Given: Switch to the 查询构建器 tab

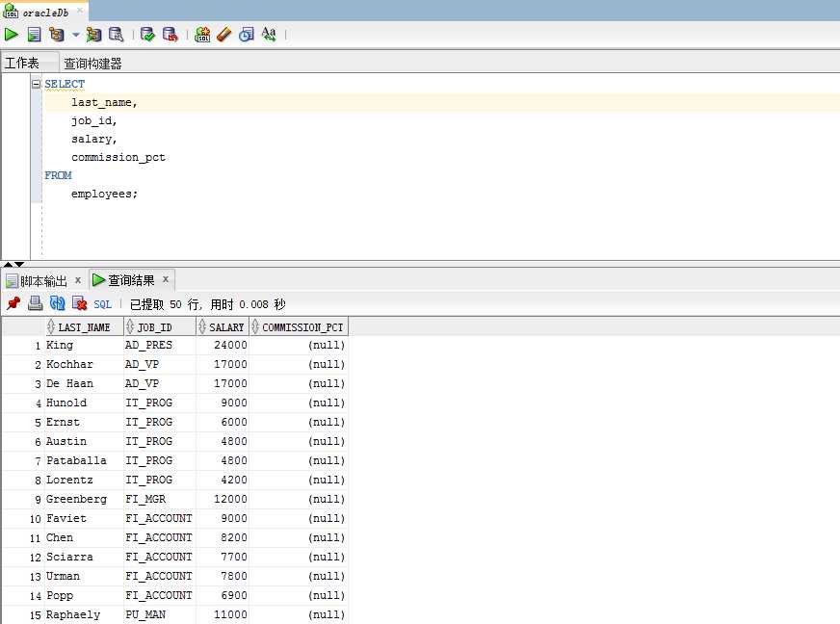Looking at the screenshot, I should (92, 64).
